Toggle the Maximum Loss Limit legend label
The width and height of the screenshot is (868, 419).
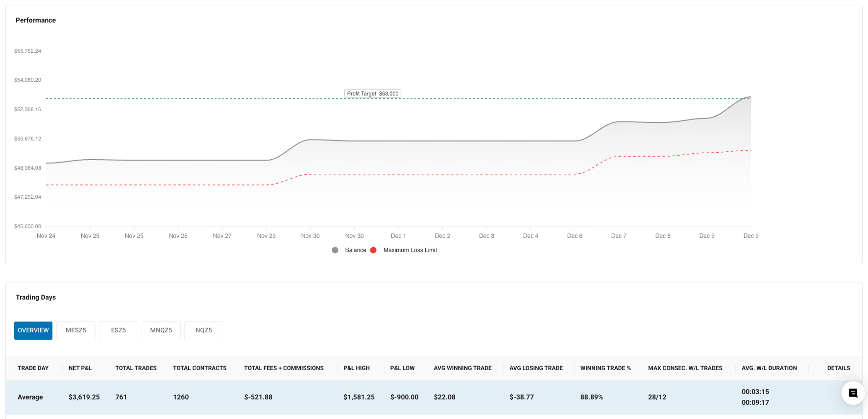(x=410, y=250)
